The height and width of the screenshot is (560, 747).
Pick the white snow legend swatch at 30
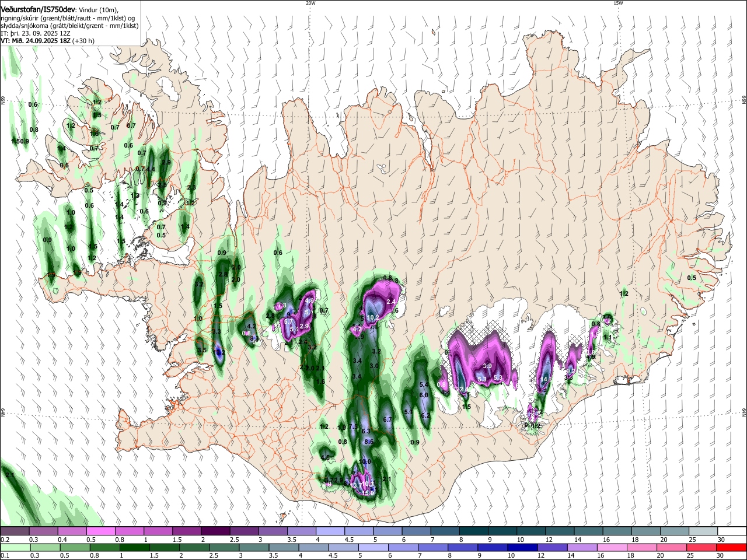pos(732,531)
